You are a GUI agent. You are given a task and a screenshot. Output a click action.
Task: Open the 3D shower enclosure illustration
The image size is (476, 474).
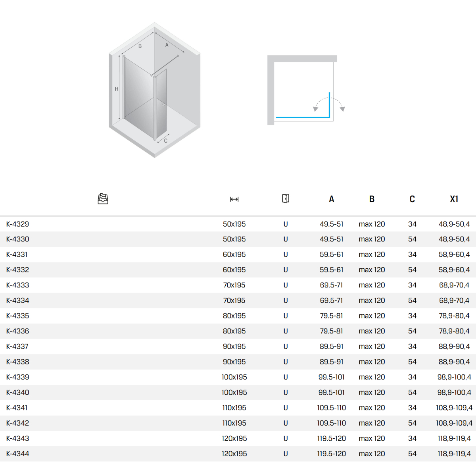point(154,90)
